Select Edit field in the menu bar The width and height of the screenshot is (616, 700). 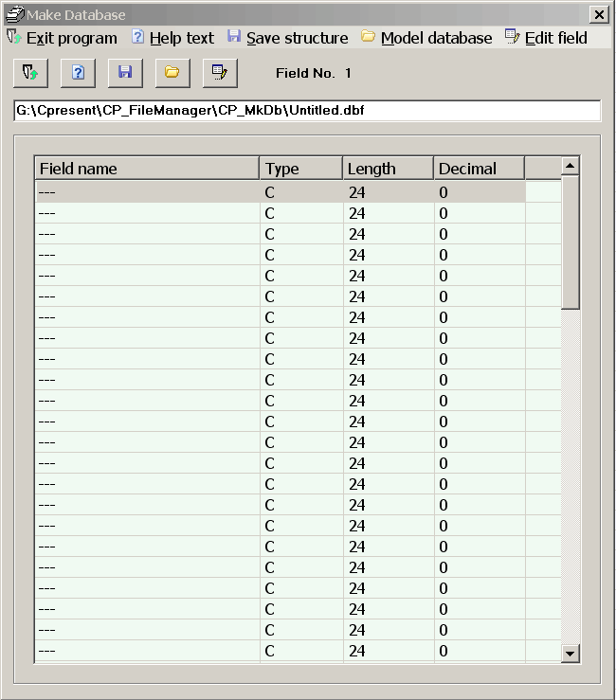[x=546, y=38]
